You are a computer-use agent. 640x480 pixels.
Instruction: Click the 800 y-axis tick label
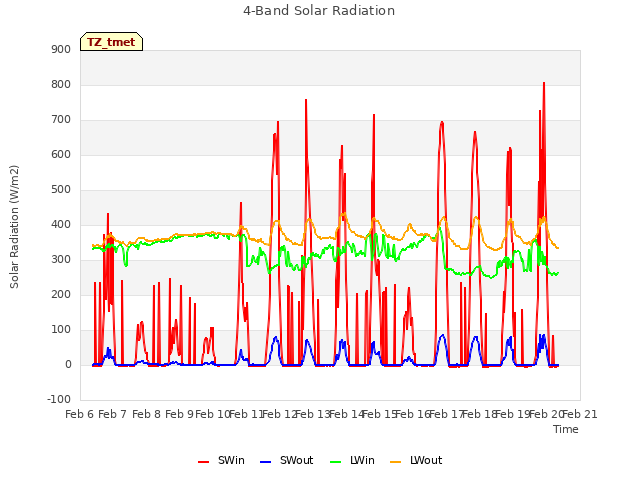click(61, 84)
